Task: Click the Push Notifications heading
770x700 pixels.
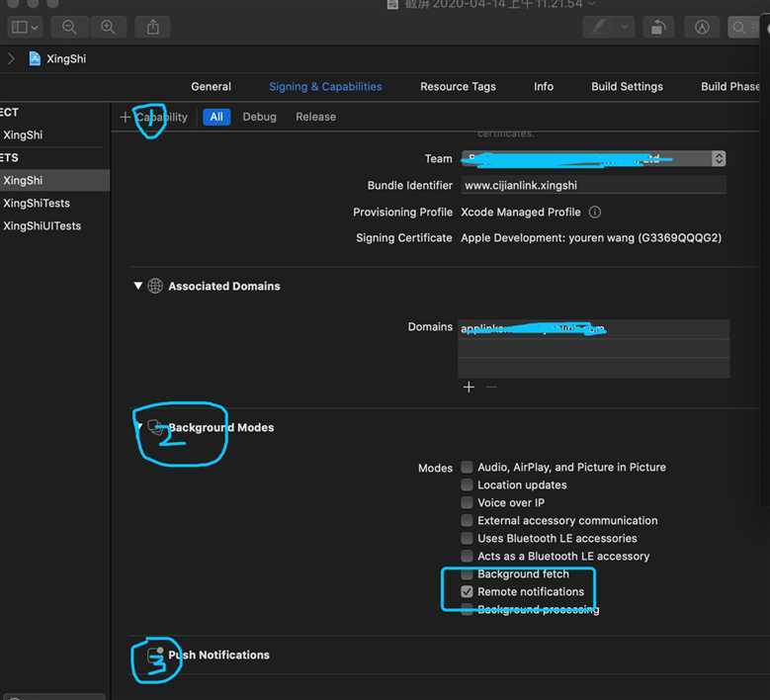Action: (x=218, y=655)
